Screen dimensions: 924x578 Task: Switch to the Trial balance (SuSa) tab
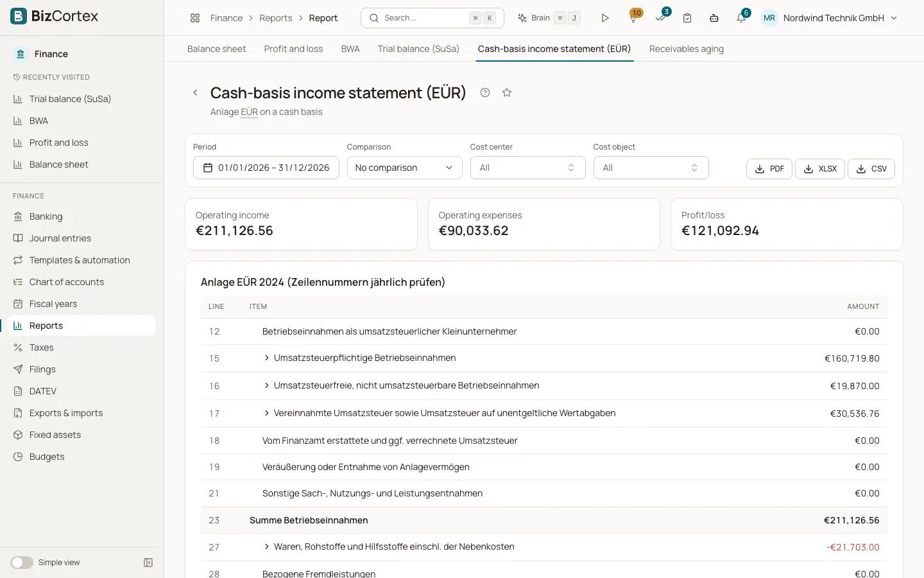pyautogui.click(x=418, y=49)
